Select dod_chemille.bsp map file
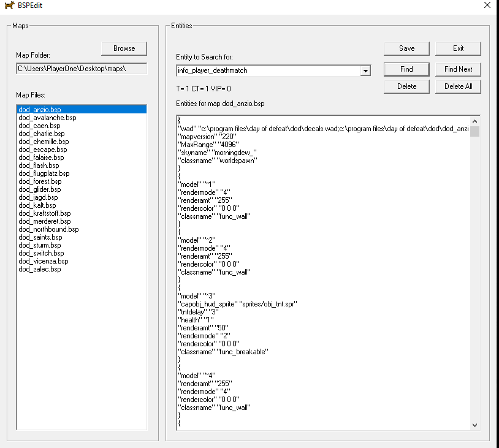 [x=82, y=142]
